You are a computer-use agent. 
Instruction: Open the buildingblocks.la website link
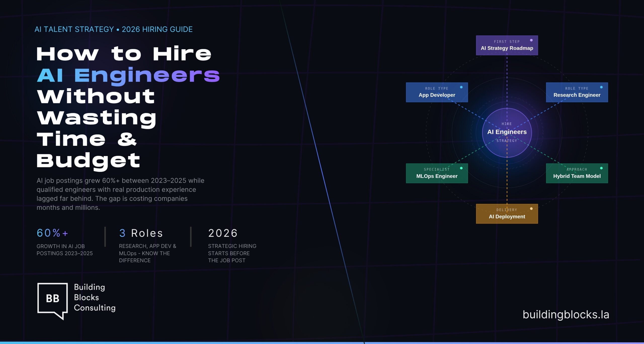click(x=566, y=315)
